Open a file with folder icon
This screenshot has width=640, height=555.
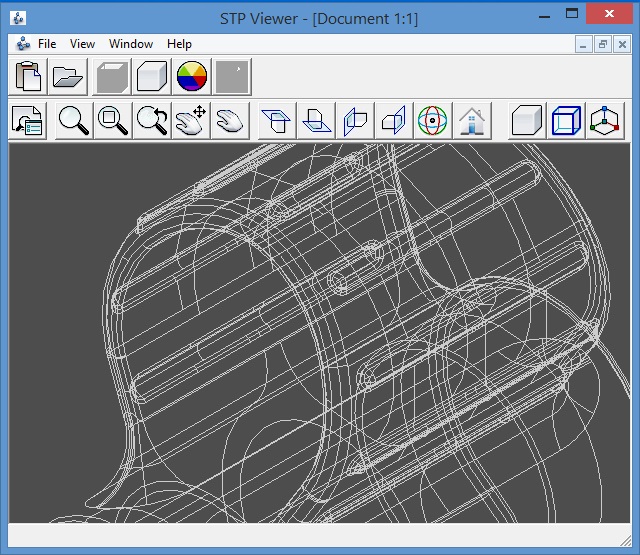(68, 76)
